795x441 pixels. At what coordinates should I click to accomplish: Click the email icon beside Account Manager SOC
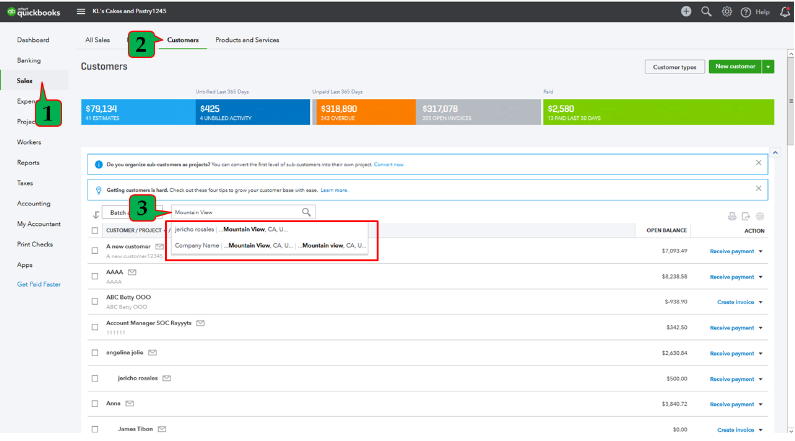click(x=200, y=323)
